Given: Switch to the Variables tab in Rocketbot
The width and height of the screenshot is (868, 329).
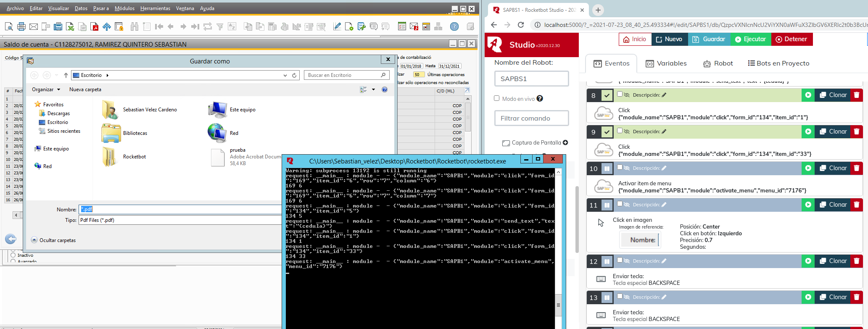Looking at the screenshot, I should tap(666, 63).
